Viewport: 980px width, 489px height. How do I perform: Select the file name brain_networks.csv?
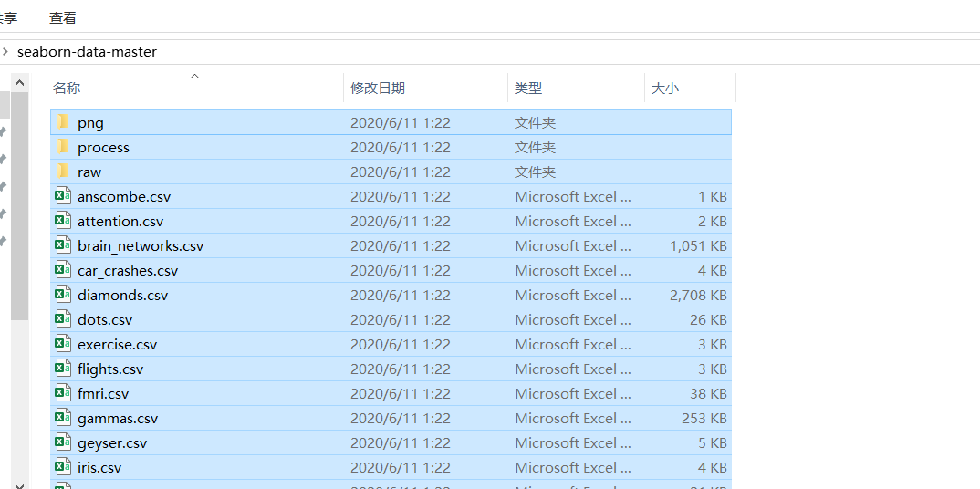[x=141, y=246]
